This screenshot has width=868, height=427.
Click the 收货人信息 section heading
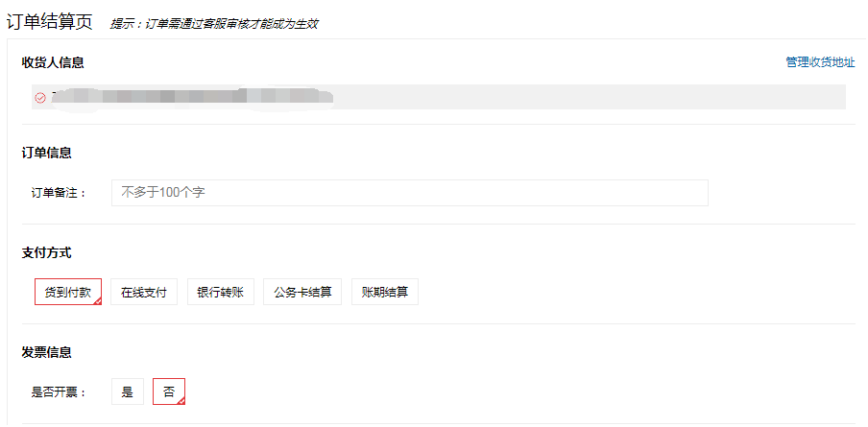[x=53, y=62]
